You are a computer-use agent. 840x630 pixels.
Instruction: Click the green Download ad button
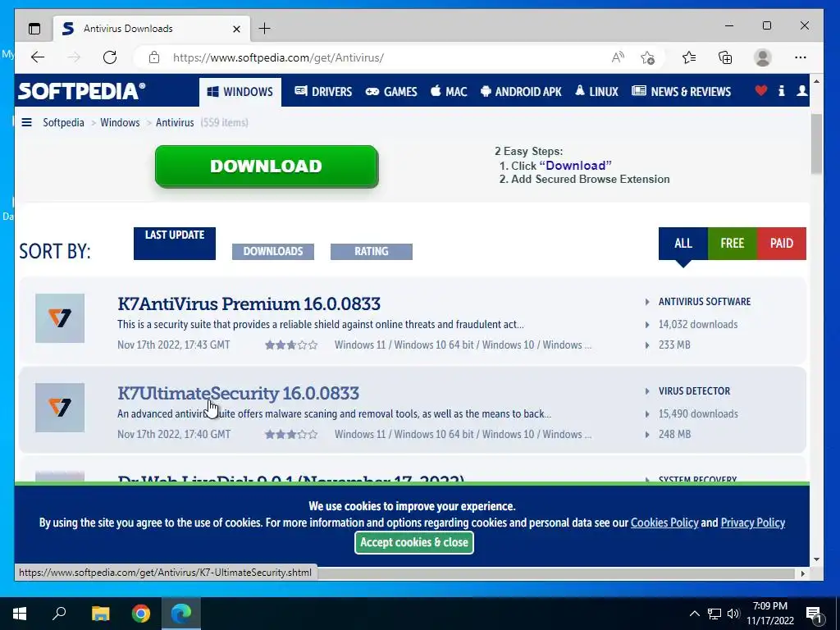[x=267, y=166]
